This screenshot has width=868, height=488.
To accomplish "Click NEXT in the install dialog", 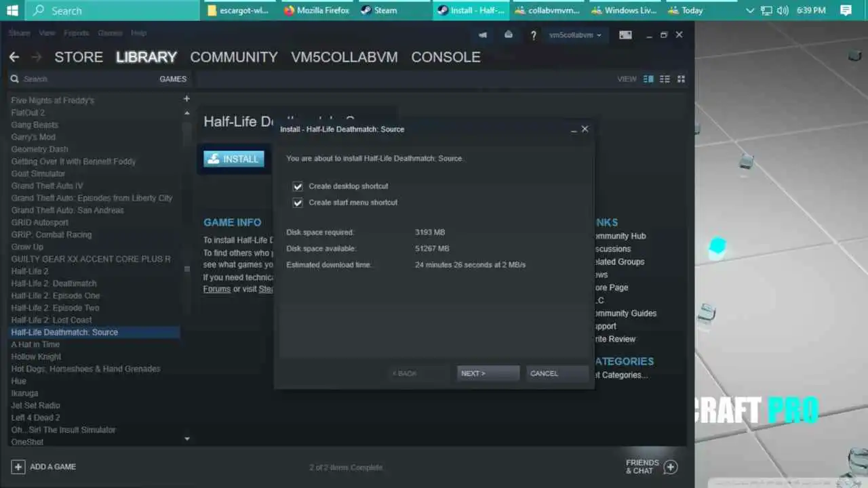I will 488,373.
